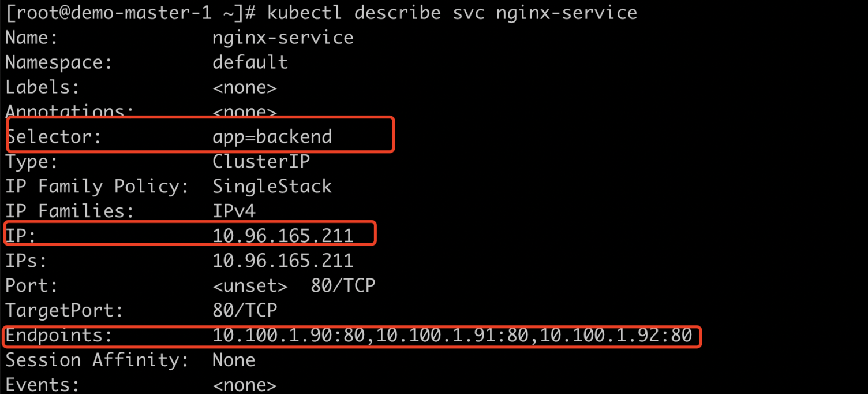This screenshot has height=394, width=868.
Task: Click the ClusterIP type value
Action: 261,161
